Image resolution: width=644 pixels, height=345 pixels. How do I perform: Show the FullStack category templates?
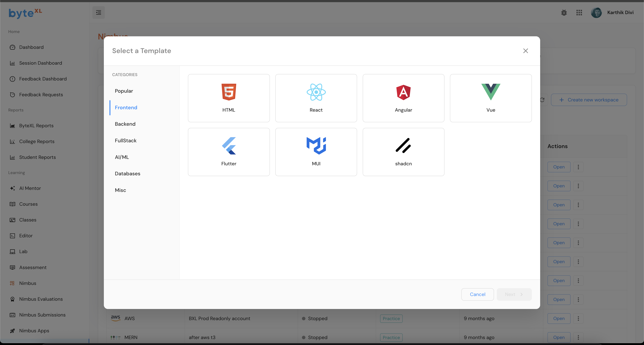125,140
